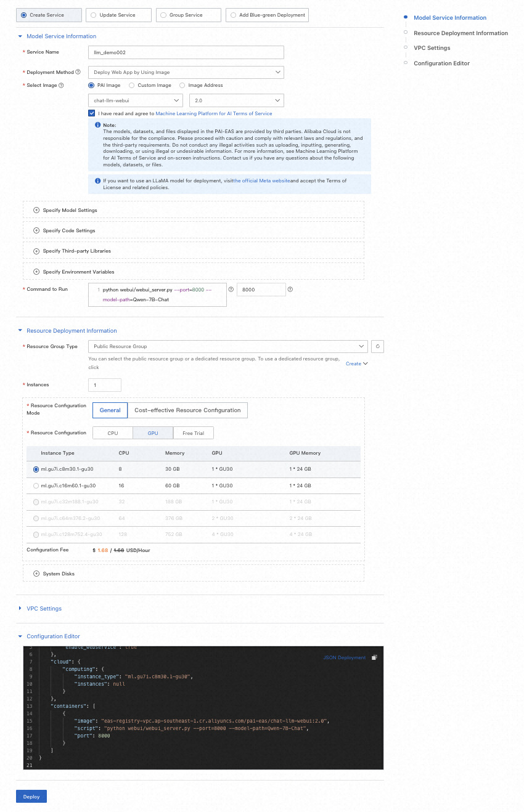
Task: Select the GPU resource tab
Action: [x=153, y=433]
